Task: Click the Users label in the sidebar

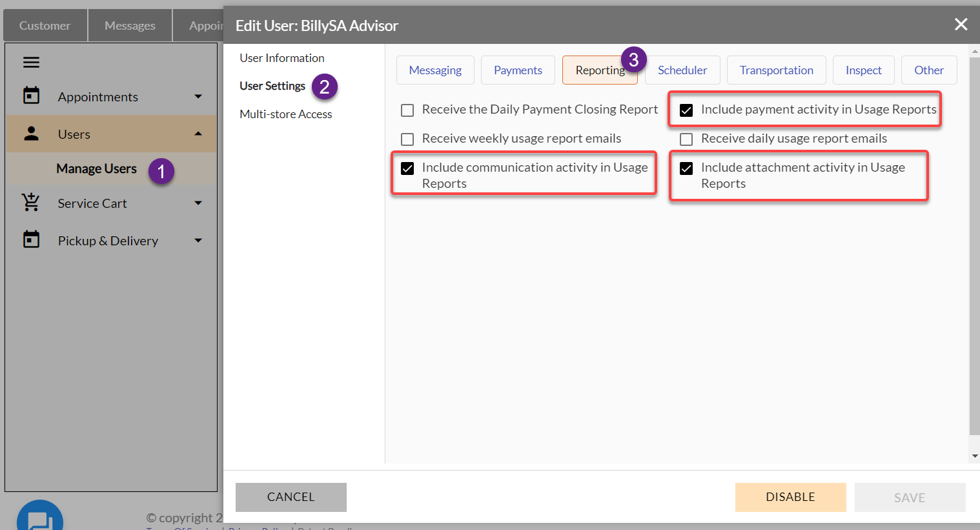Action: 74,134
